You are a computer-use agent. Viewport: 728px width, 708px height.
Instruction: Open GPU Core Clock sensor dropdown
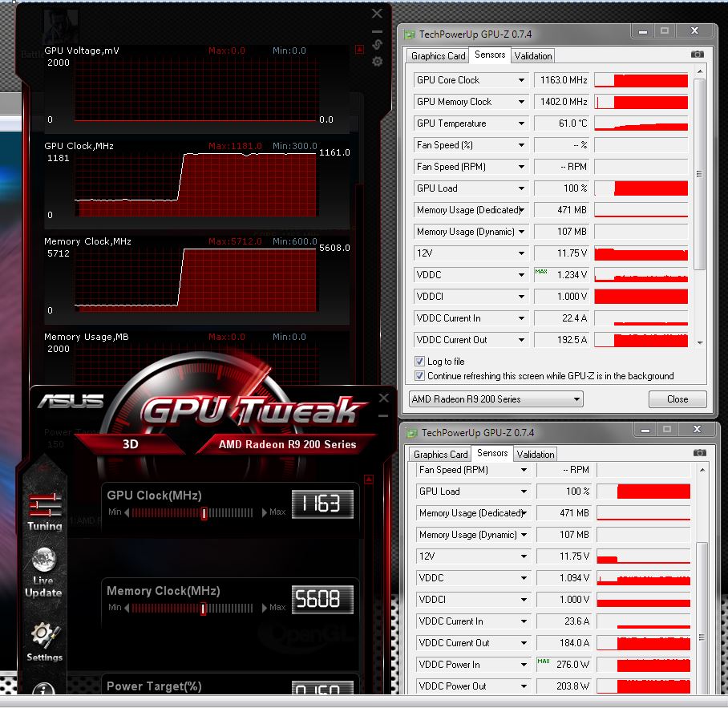tap(521, 80)
